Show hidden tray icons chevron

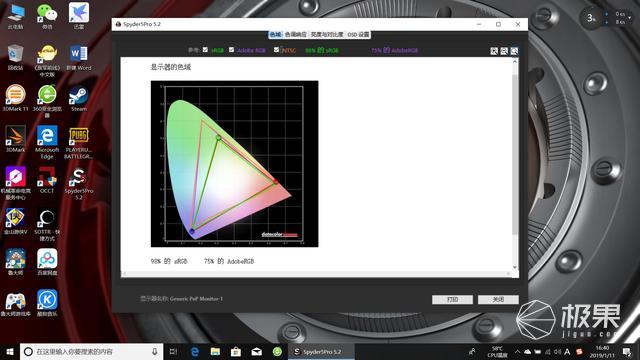(517, 351)
